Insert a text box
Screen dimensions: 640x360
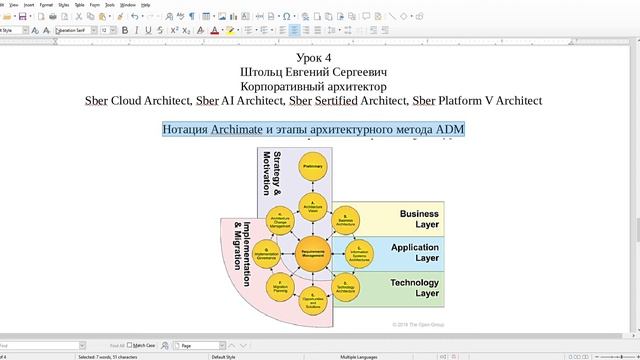(x=245, y=16)
